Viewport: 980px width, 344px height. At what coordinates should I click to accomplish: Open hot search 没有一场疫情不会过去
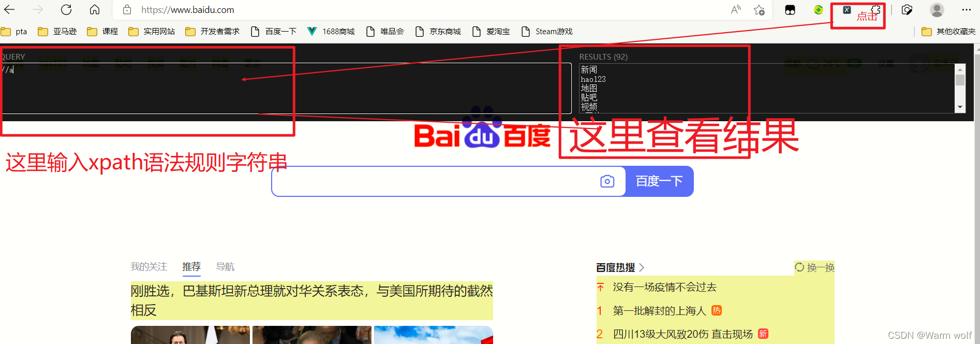point(664,287)
